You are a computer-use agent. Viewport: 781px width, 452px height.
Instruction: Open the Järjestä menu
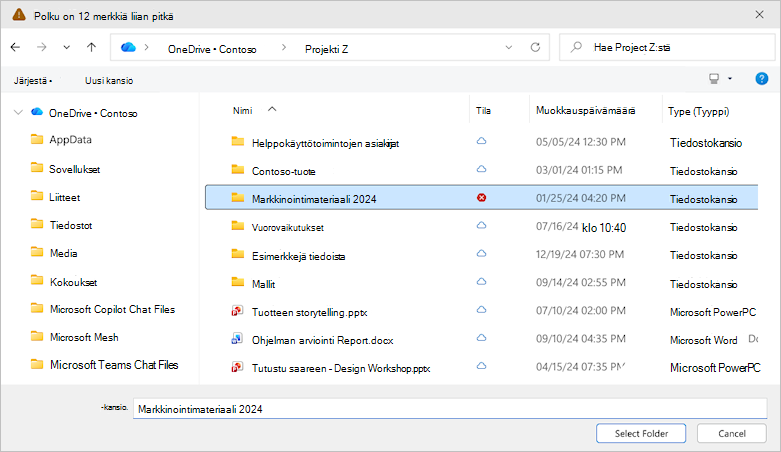click(x=33, y=81)
